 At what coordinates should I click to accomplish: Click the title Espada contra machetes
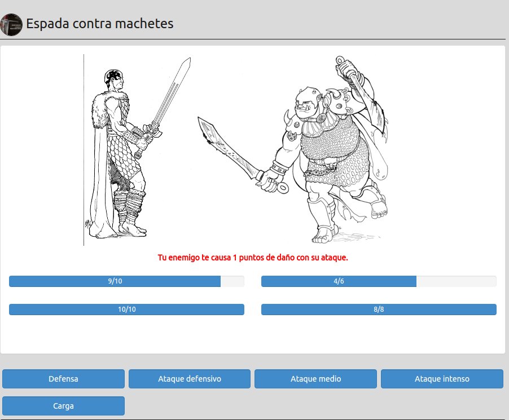click(100, 24)
